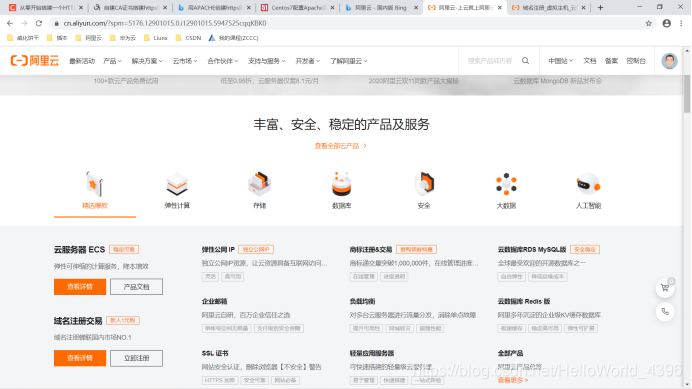Open the CSDN bookmark folder

pos(188,38)
